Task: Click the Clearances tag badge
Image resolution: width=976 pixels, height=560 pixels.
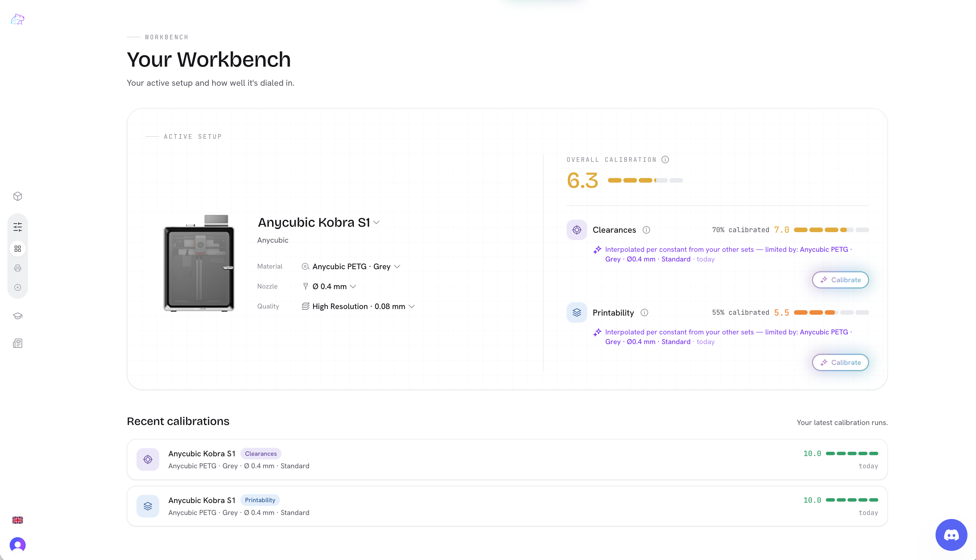Action: click(x=261, y=453)
